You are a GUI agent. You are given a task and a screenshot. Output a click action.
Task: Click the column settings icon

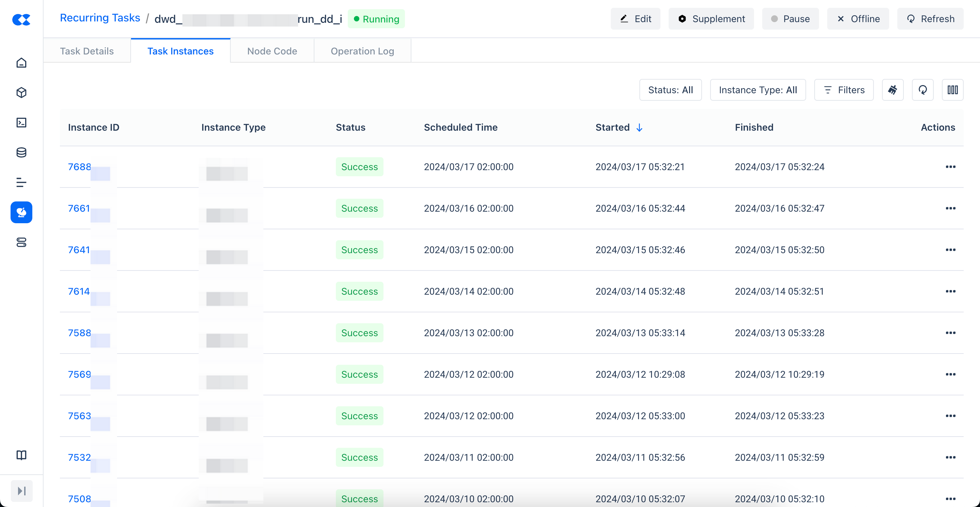coord(952,90)
